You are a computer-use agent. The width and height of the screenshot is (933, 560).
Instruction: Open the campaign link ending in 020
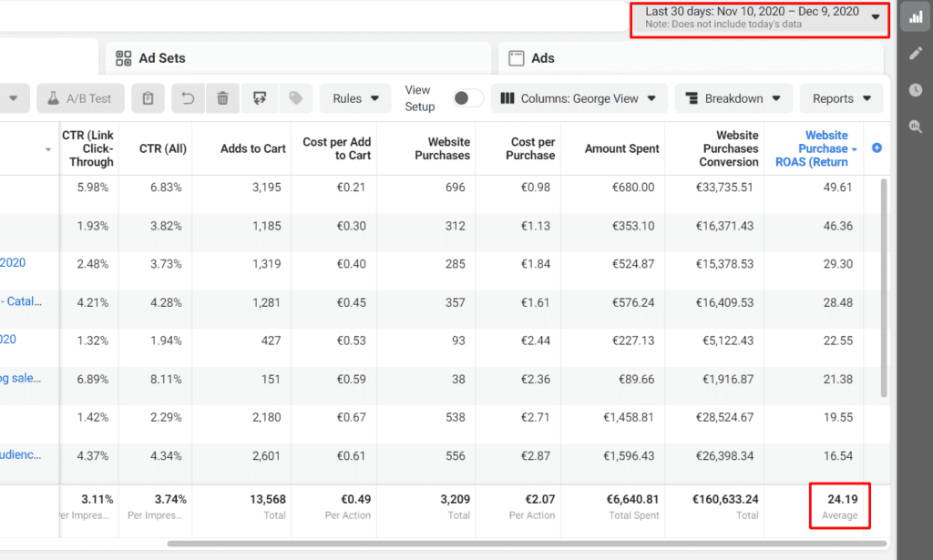[x=7, y=340]
